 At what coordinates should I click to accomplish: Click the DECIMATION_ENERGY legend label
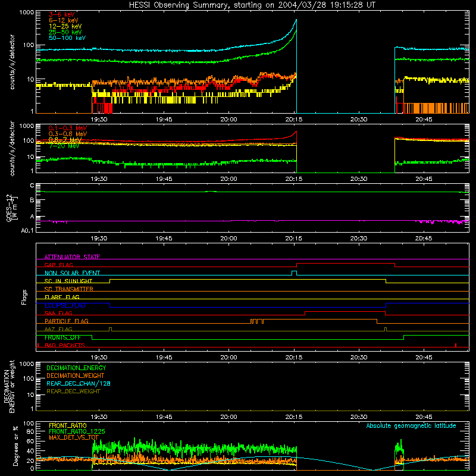point(76,368)
